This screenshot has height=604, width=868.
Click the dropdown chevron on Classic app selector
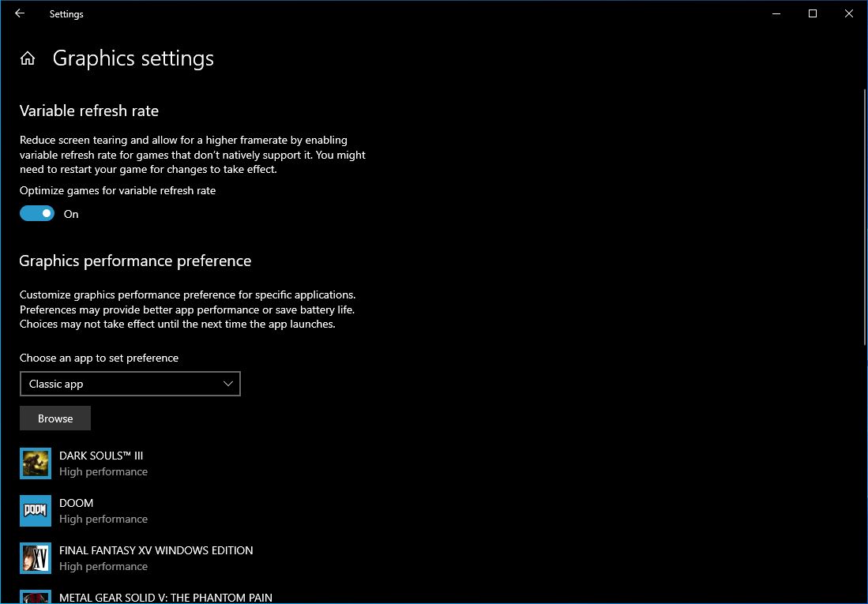coord(228,384)
